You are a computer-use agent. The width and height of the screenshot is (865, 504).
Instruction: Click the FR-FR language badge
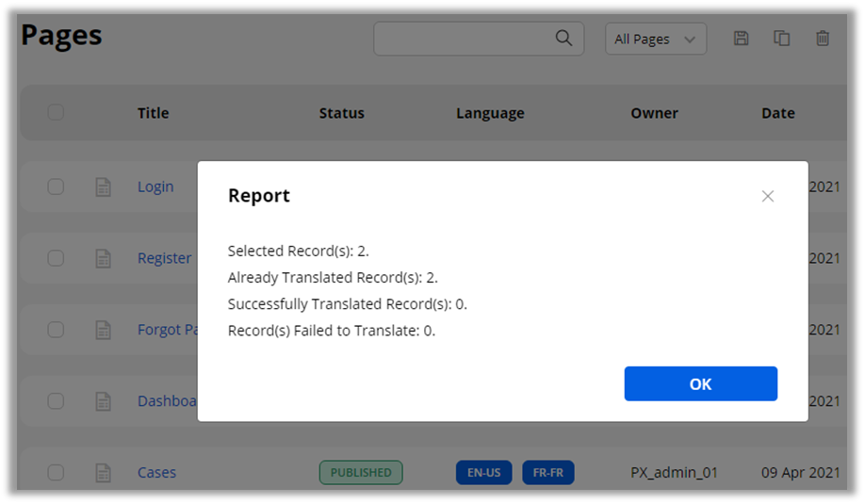(548, 473)
